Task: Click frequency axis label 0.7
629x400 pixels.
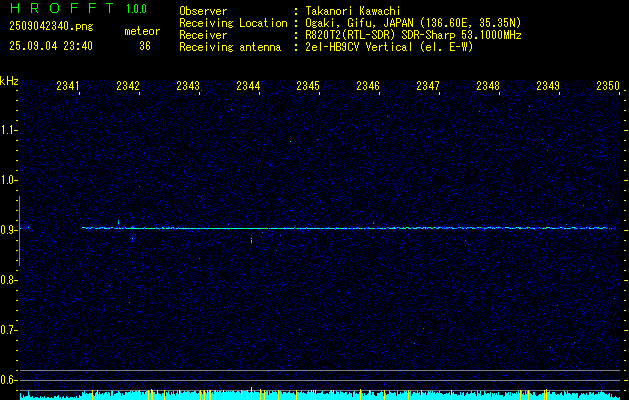Action: pyautogui.click(x=8, y=330)
